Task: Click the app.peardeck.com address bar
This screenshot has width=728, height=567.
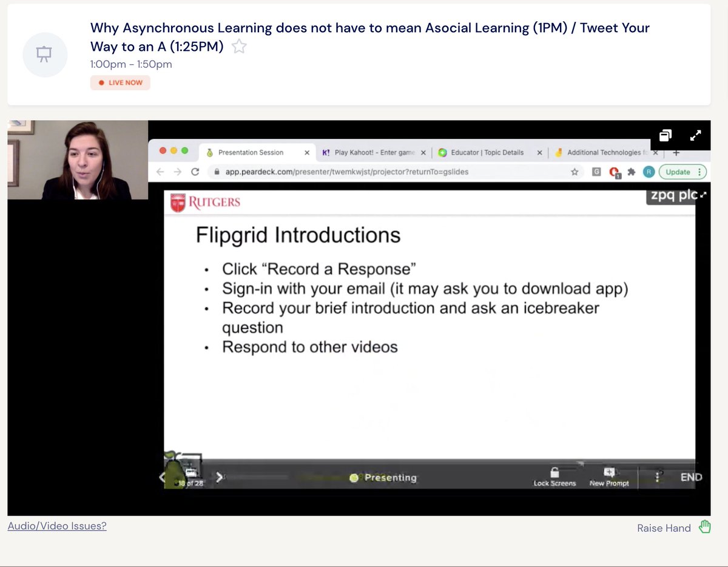Action: (396, 172)
